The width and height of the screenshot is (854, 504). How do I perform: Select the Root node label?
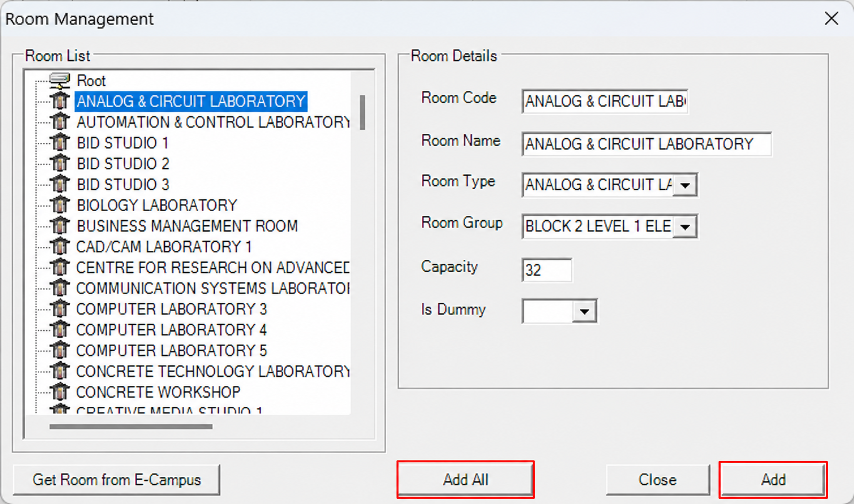(91, 81)
